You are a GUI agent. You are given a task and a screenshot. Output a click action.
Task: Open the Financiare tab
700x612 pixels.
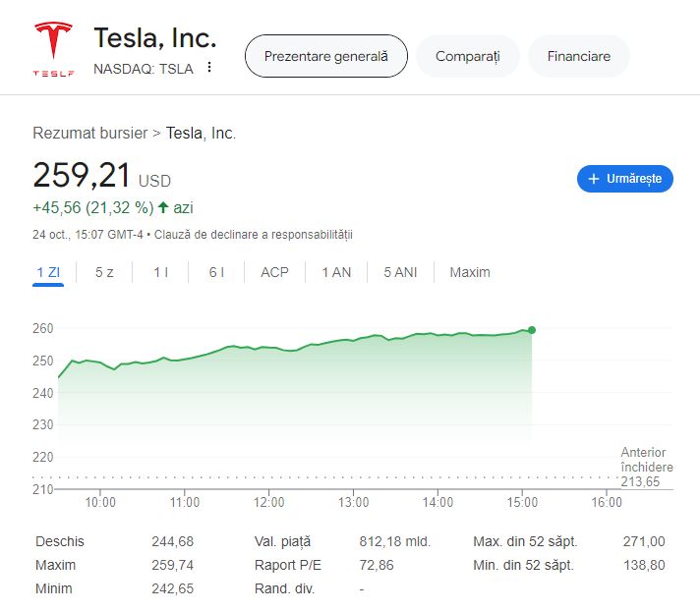(578, 56)
